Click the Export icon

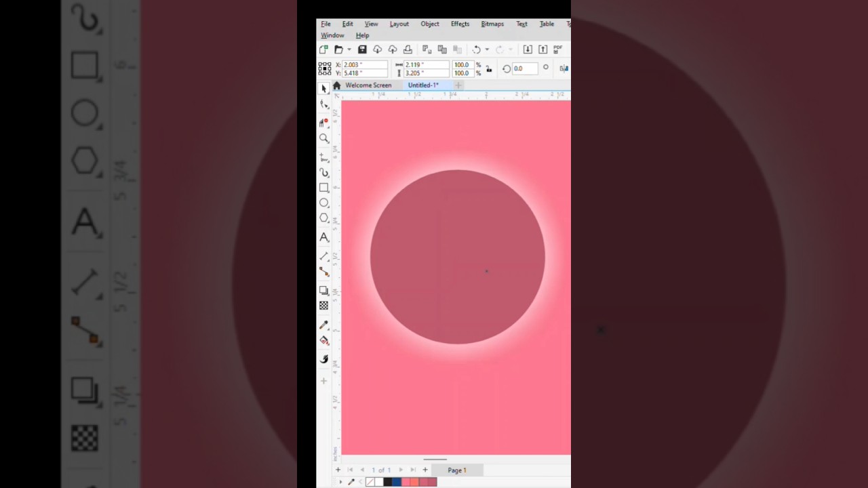[x=542, y=49]
